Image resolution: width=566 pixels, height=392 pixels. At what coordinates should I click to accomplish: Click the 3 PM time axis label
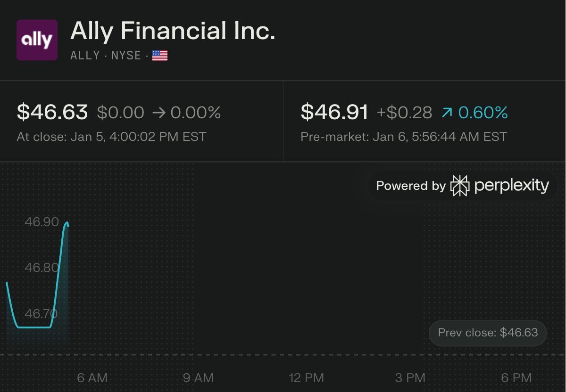[x=410, y=377]
